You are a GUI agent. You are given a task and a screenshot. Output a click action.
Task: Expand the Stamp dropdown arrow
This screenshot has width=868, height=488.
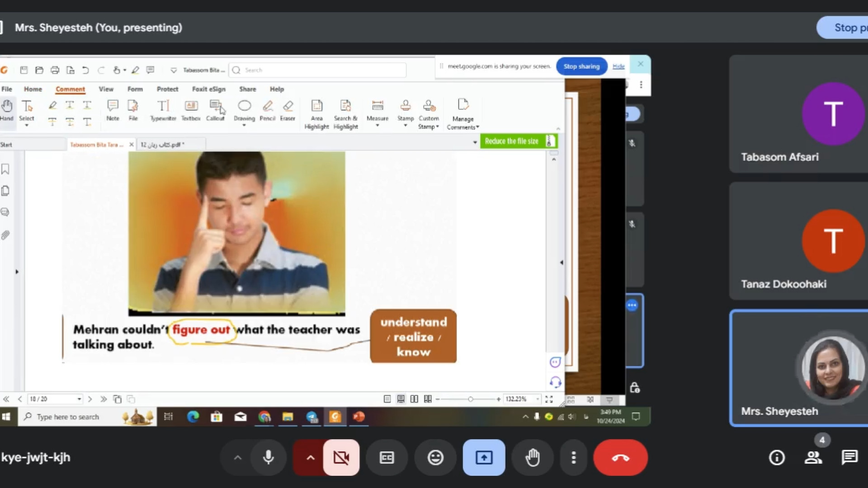coord(406,126)
